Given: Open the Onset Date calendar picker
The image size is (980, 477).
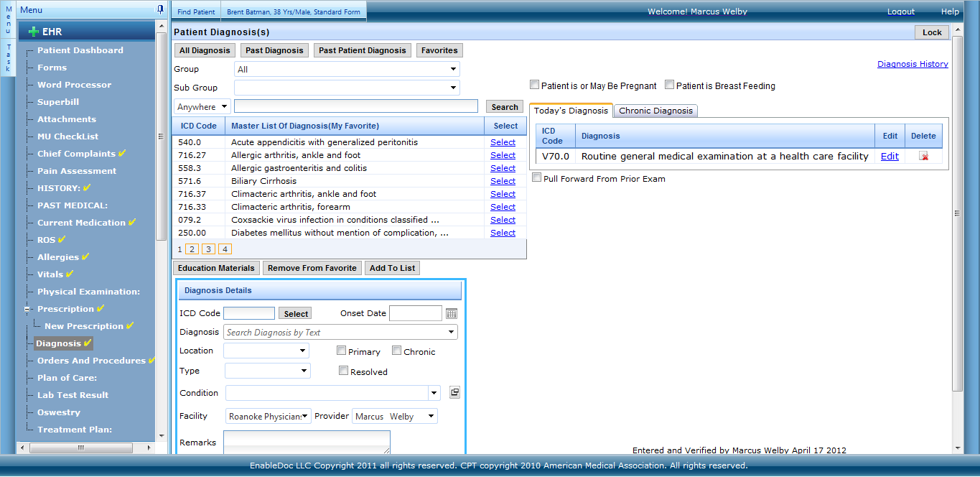Looking at the screenshot, I should (451, 313).
